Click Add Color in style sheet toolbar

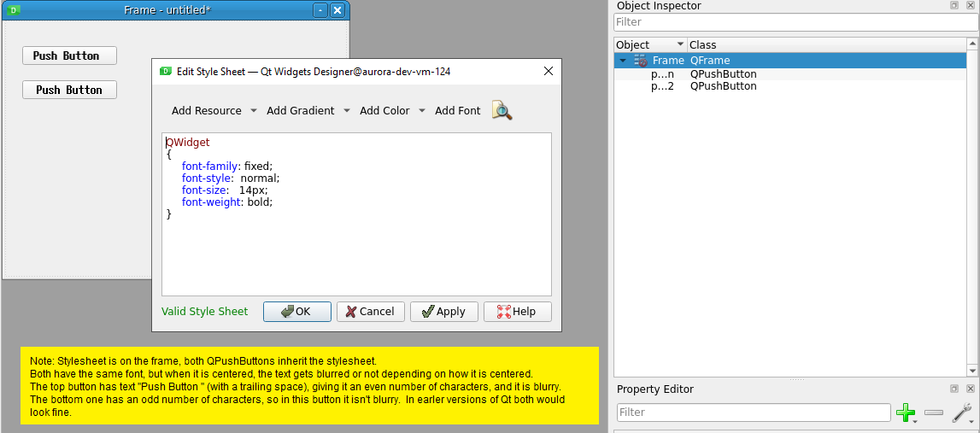click(384, 110)
